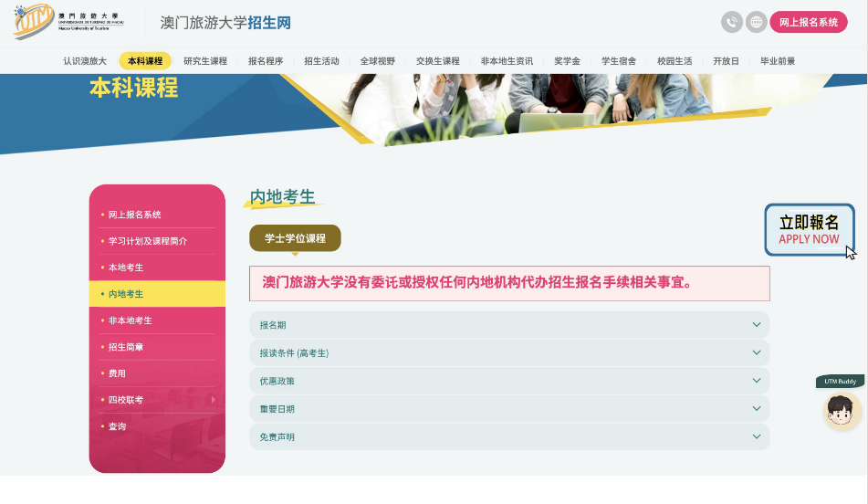Open the UTM Buddy chat avatar

[x=842, y=411]
